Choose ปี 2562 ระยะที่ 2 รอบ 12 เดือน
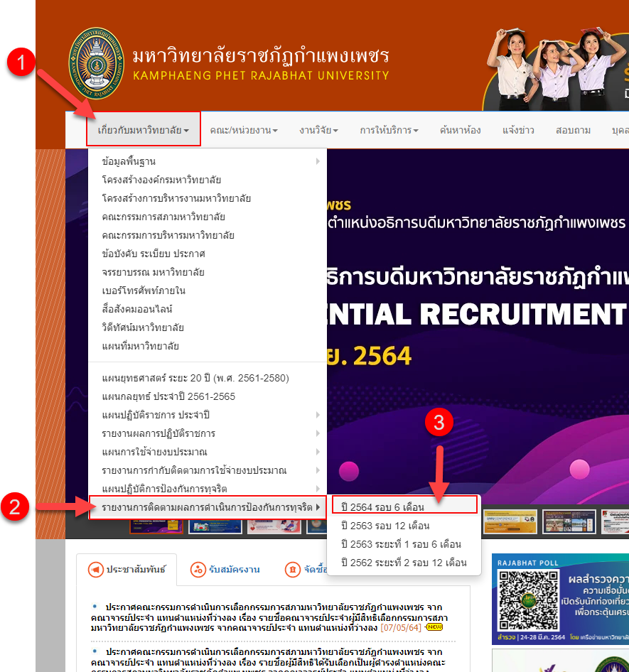Viewport: 629px width, 672px height. pos(404,563)
